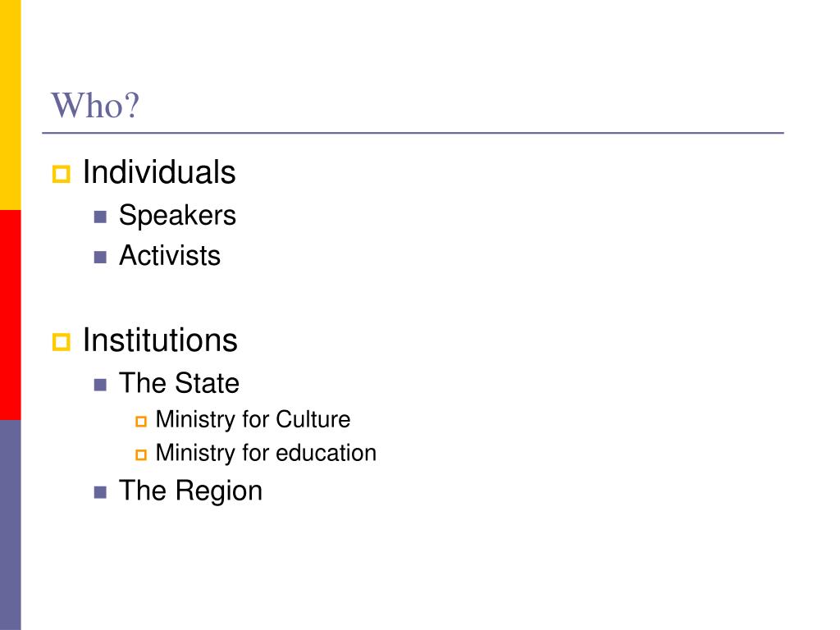Click the 'Ministry for education' text
The width and height of the screenshot is (840, 630).
267,453
